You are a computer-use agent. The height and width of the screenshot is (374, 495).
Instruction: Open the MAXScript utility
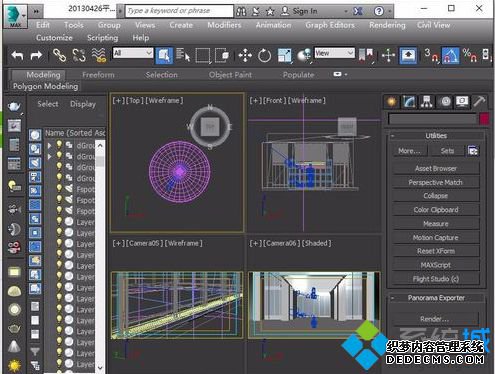436,265
